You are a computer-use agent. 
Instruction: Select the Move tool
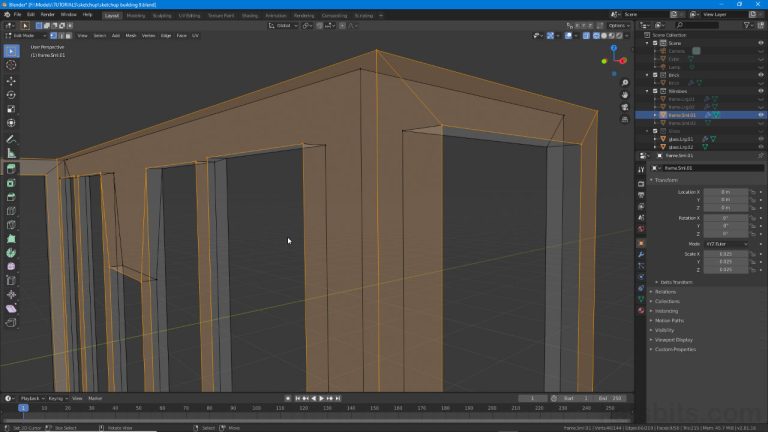pyautogui.click(x=11, y=81)
